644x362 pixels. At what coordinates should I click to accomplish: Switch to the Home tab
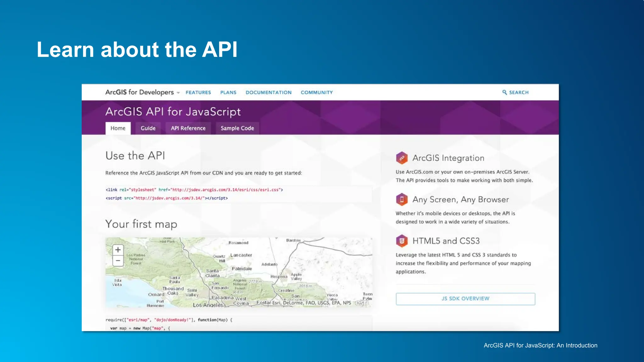[x=118, y=128]
